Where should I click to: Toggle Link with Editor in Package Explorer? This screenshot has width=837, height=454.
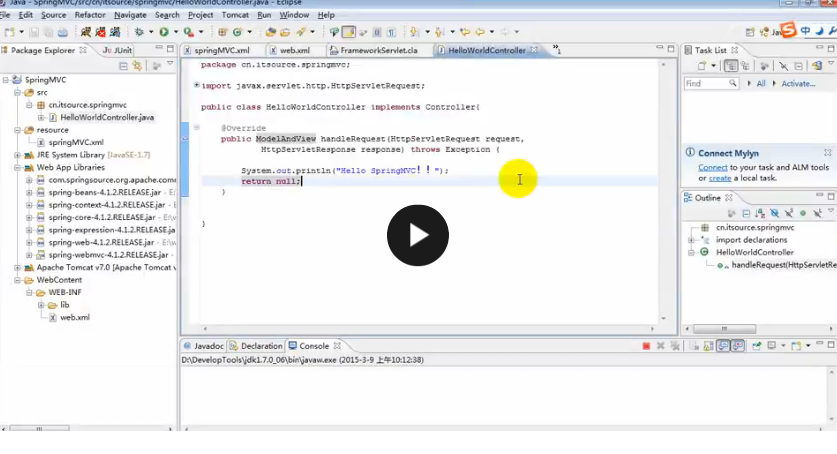138,66
